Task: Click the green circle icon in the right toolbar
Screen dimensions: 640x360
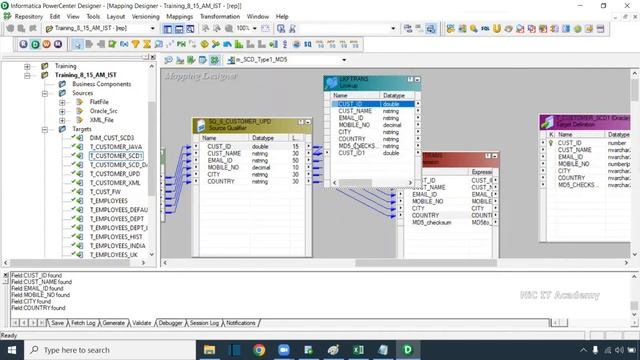Action: 577,29
